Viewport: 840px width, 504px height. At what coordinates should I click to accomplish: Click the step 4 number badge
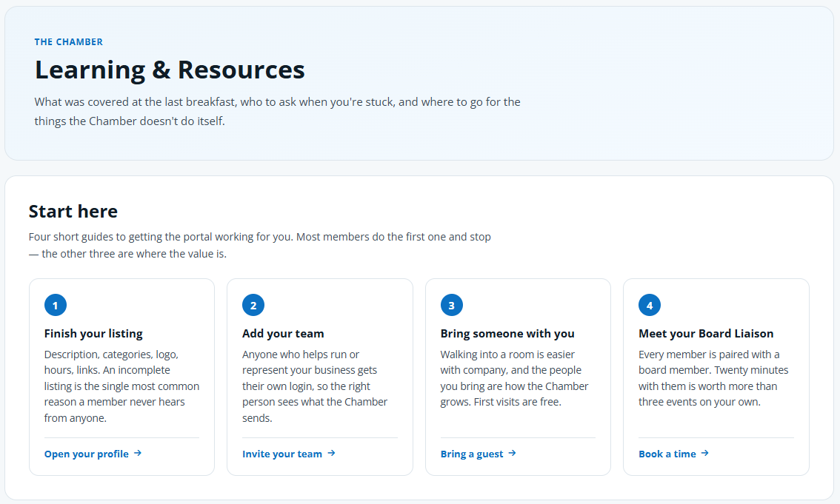[650, 305]
